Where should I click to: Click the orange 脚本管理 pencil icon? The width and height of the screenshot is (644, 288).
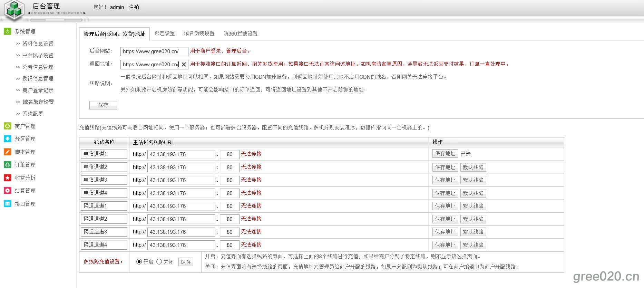click(x=7, y=152)
